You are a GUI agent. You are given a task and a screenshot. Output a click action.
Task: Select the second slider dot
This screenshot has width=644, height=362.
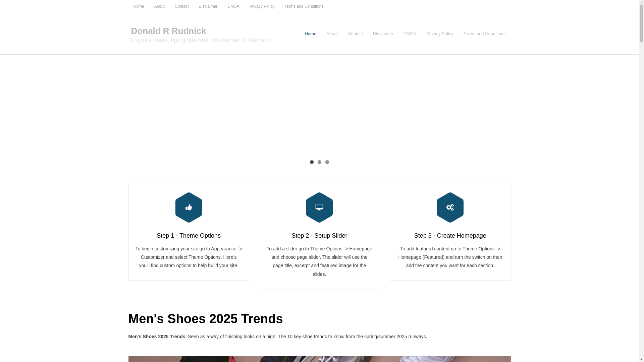click(319, 162)
